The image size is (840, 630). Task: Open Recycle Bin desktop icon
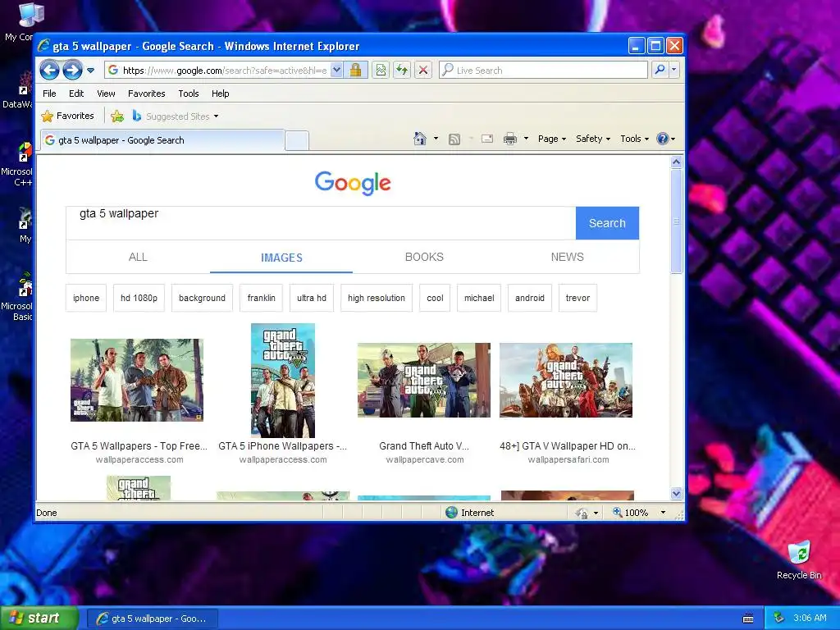click(x=799, y=561)
